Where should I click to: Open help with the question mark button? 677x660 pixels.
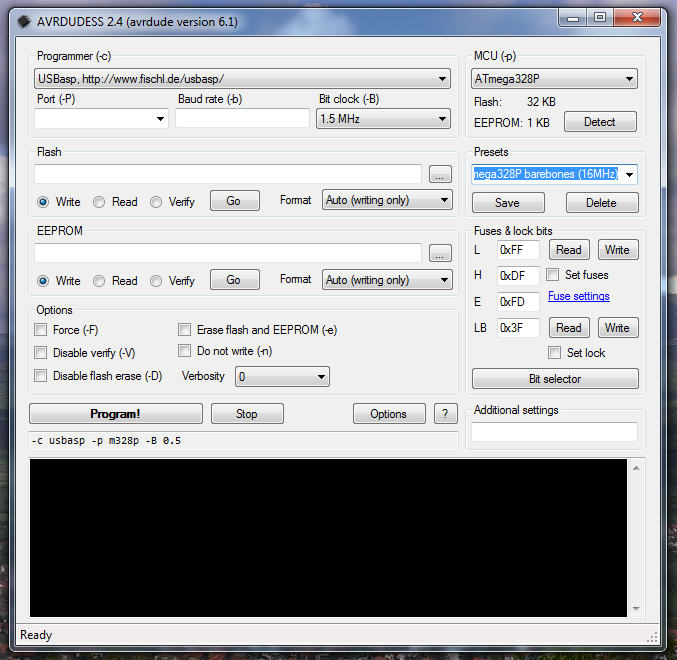coord(445,414)
